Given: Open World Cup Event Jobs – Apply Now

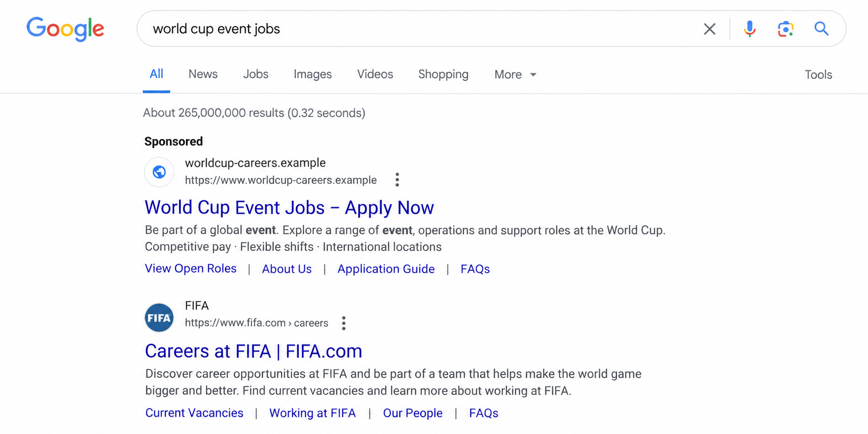Looking at the screenshot, I should point(289,207).
